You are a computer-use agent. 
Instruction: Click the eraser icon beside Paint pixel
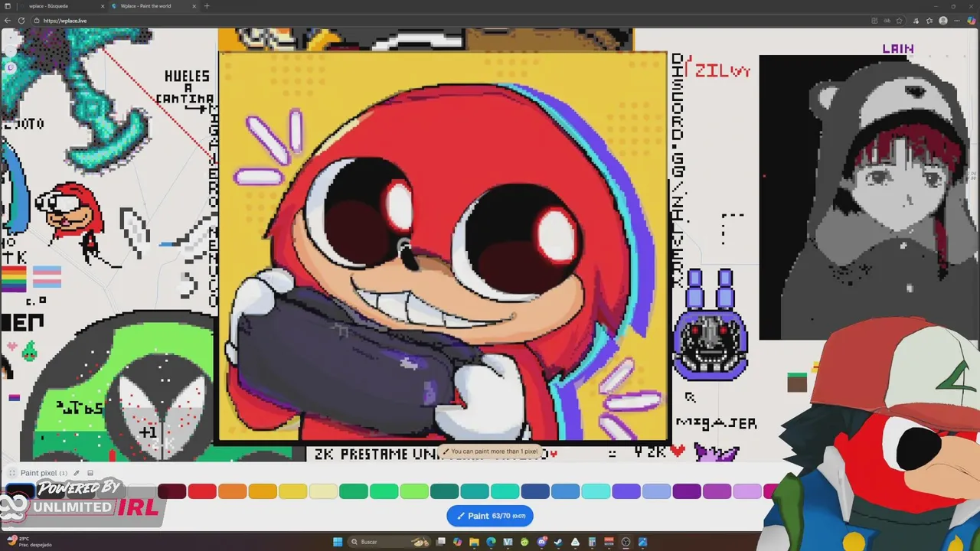pyautogui.click(x=90, y=473)
